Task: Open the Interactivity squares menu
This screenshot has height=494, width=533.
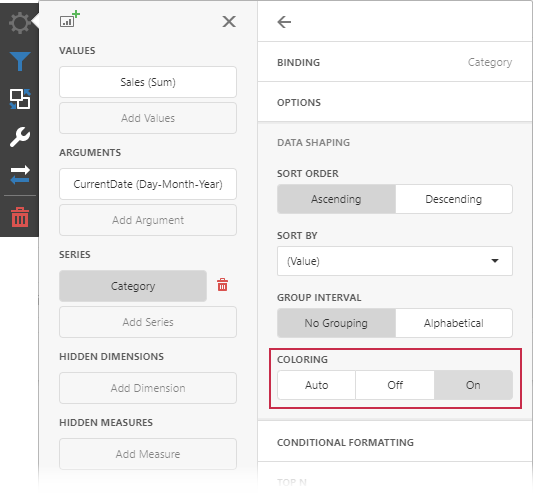Action: click(20, 99)
